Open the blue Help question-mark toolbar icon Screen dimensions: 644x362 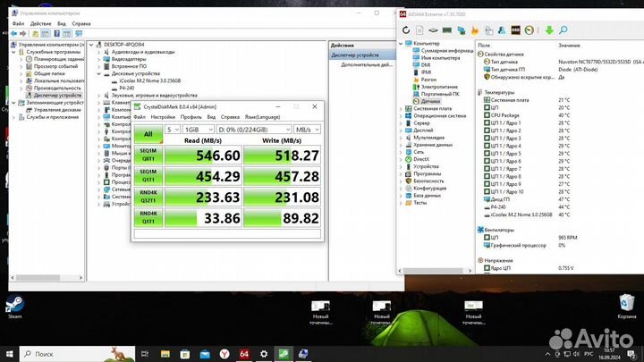click(x=56, y=34)
